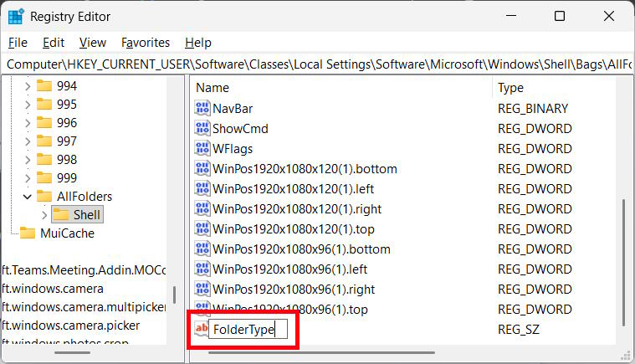Click icon for WinPos1920x1080x96(1).left
The image size is (635, 364).
point(202,269)
